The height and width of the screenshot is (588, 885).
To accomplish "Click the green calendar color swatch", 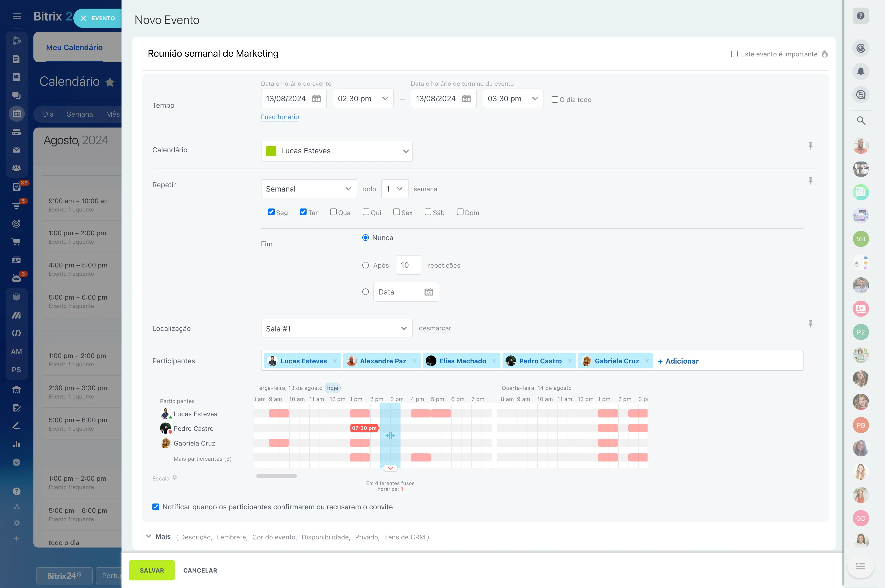I will click(x=271, y=151).
